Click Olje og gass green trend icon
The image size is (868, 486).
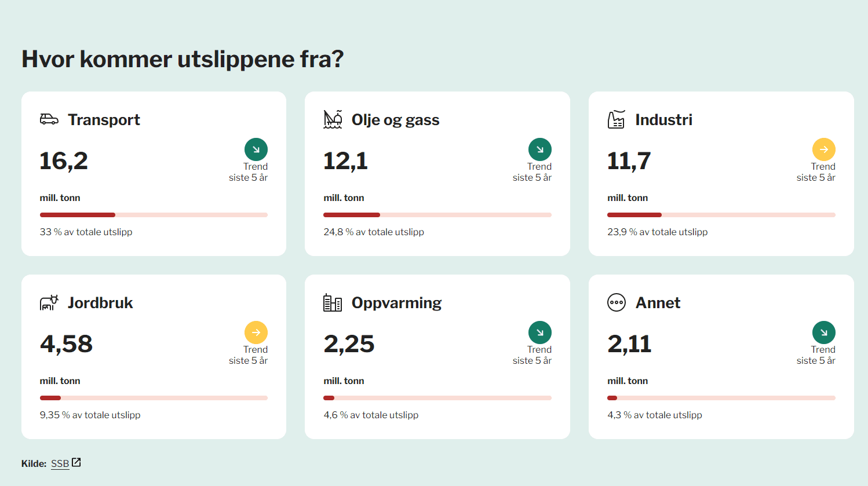[x=539, y=149]
